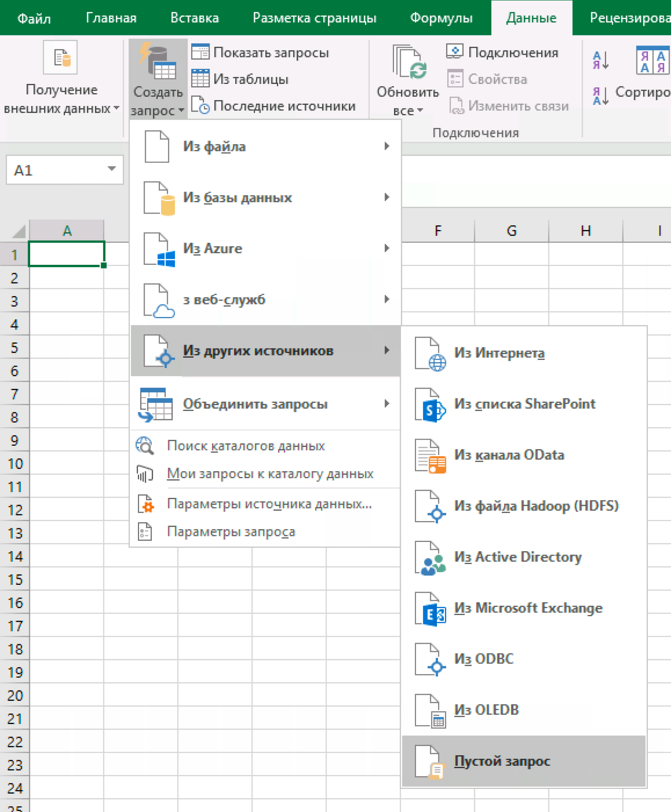Click the Подключения ribbon icon
This screenshot has height=812, width=671.
pos(454,51)
